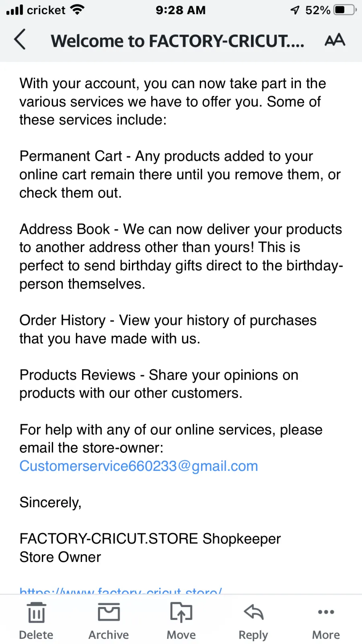Tap the Wi-Fi icon in the status bar
This screenshot has height=644, width=362.
coord(77,10)
